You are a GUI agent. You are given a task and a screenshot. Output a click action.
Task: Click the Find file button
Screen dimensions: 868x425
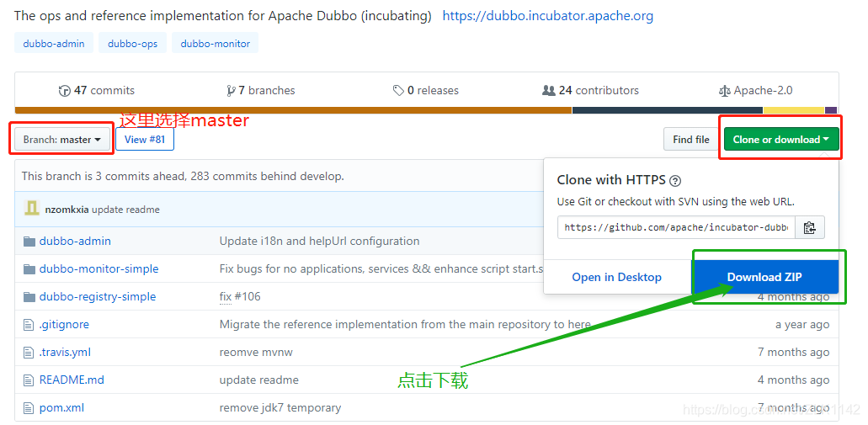pyautogui.click(x=691, y=140)
